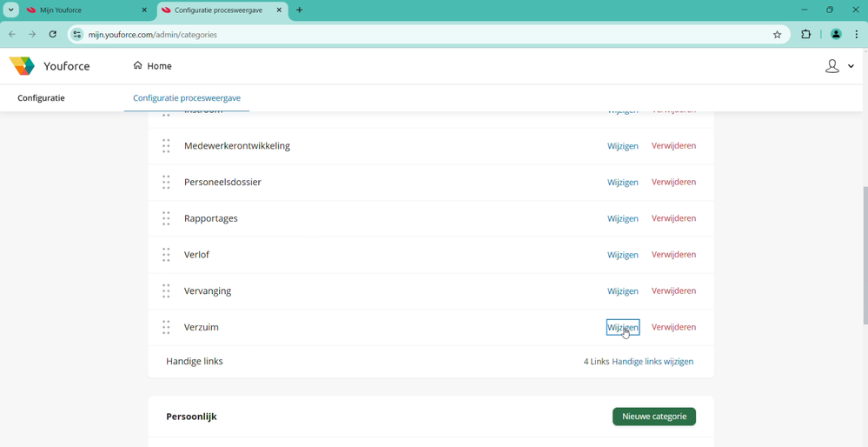Open browser extensions puzzle icon
Screen dimensions: 868x447
pyautogui.click(x=806, y=34)
